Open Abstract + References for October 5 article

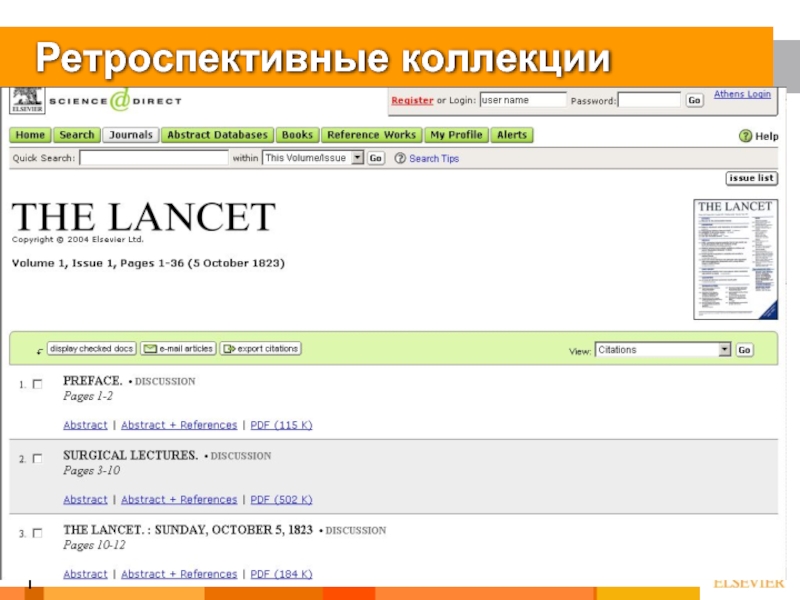click(179, 574)
